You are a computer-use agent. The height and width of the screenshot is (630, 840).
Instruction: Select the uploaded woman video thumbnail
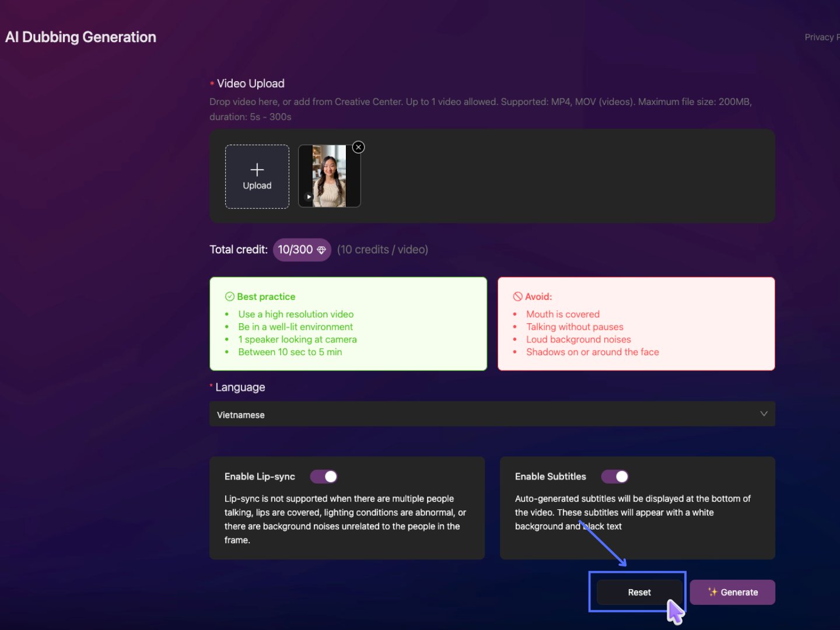(330, 176)
